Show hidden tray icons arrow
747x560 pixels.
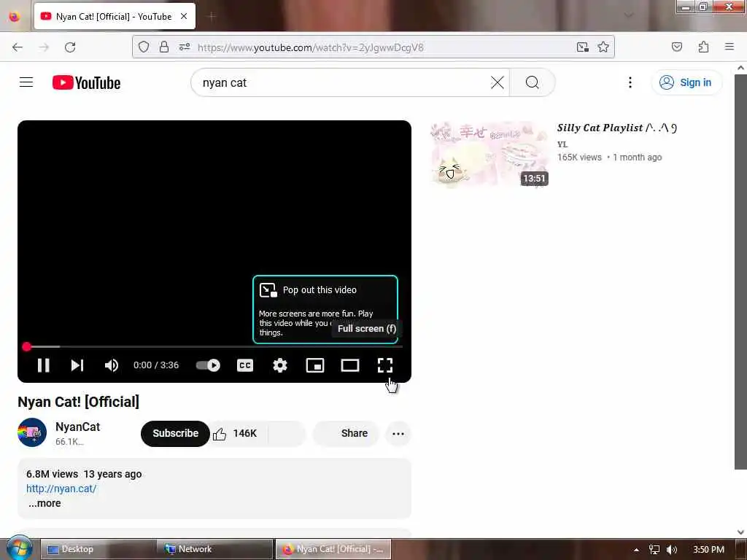pyautogui.click(x=636, y=550)
